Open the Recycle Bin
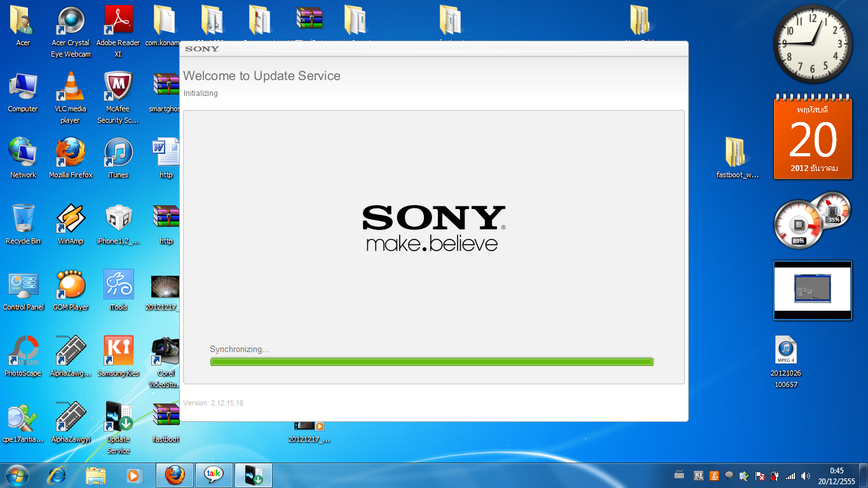868x488 pixels. [x=23, y=224]
